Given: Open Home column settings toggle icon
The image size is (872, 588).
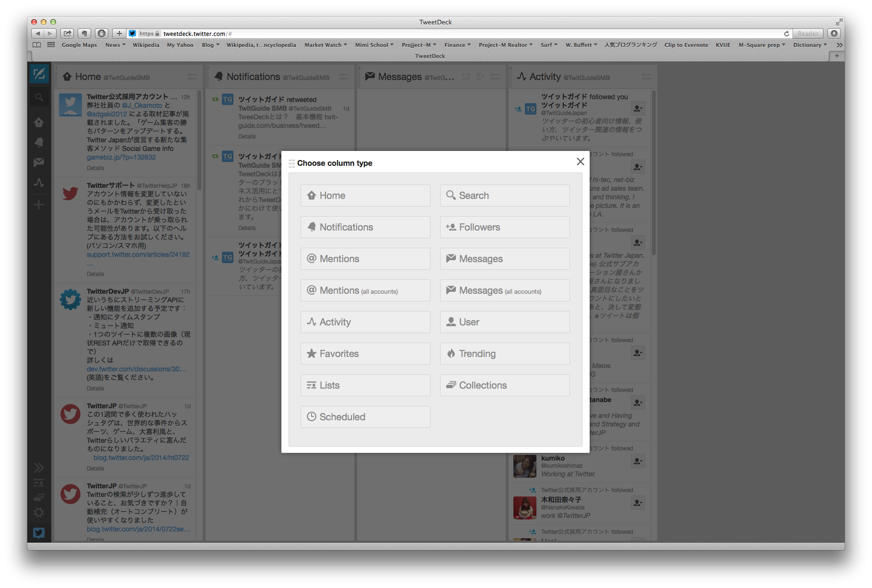Looking at the screenshot, I should 192,77.
